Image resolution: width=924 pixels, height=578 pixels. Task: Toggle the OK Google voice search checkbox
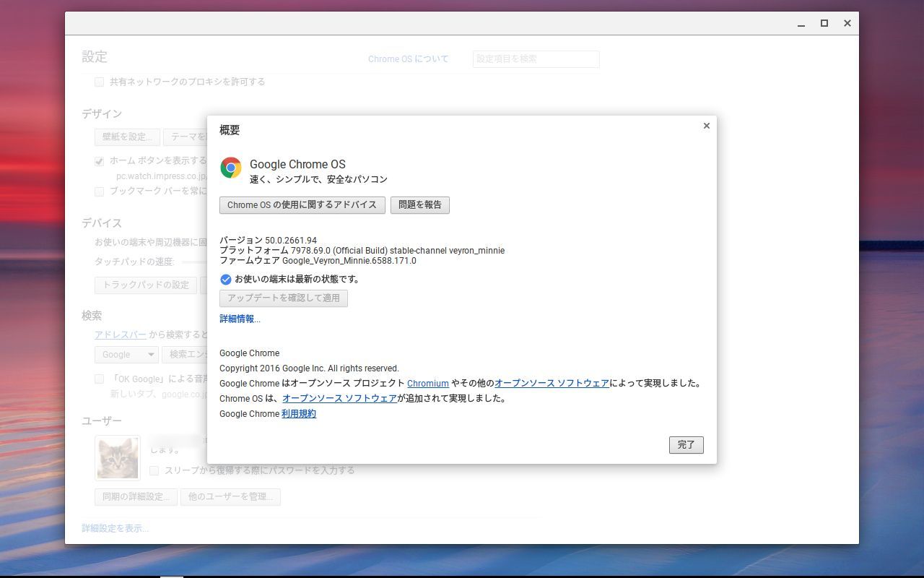point(100,379)
